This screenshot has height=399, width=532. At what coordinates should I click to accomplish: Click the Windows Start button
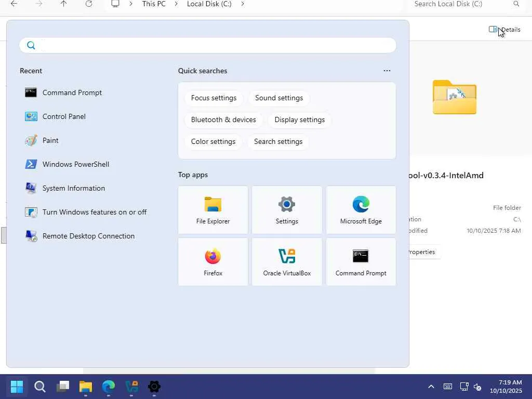click(17, 387)
